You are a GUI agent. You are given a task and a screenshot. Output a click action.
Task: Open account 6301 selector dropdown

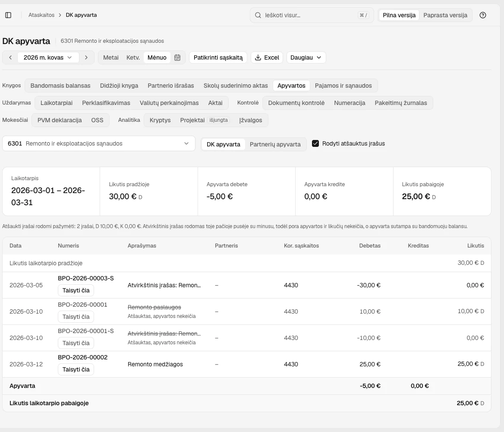99,143
